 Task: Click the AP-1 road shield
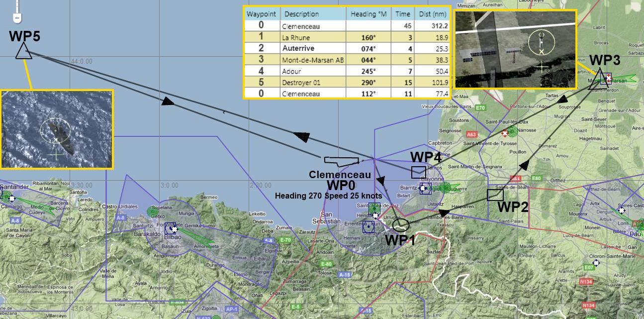[232, 309]
